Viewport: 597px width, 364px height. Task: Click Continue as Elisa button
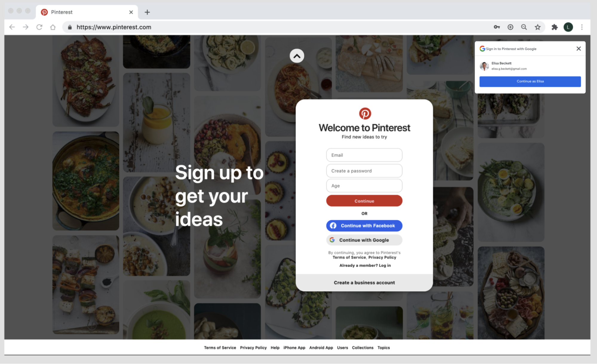(530, 81)
